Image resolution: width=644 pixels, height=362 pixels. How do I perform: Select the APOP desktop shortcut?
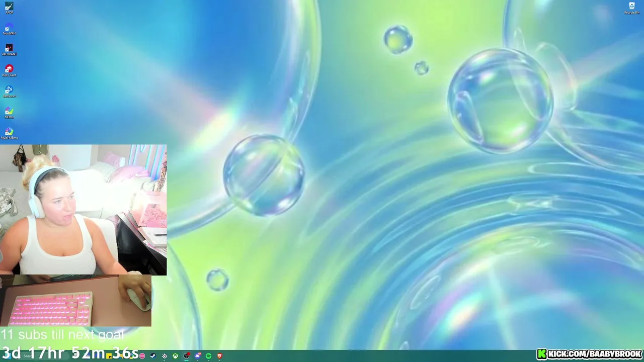(9, 8)
